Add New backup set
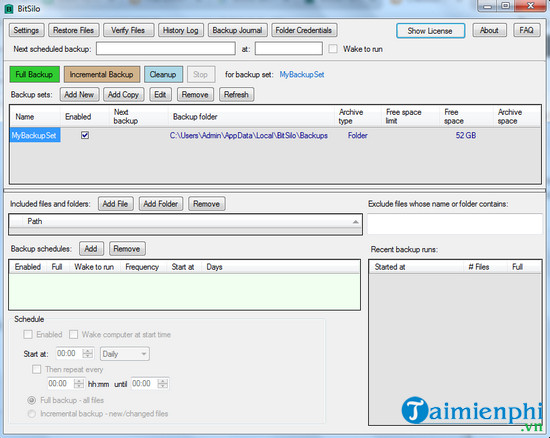Image resolution: width=550 pixels, height=438 pixels. click(x=79, y=95)
